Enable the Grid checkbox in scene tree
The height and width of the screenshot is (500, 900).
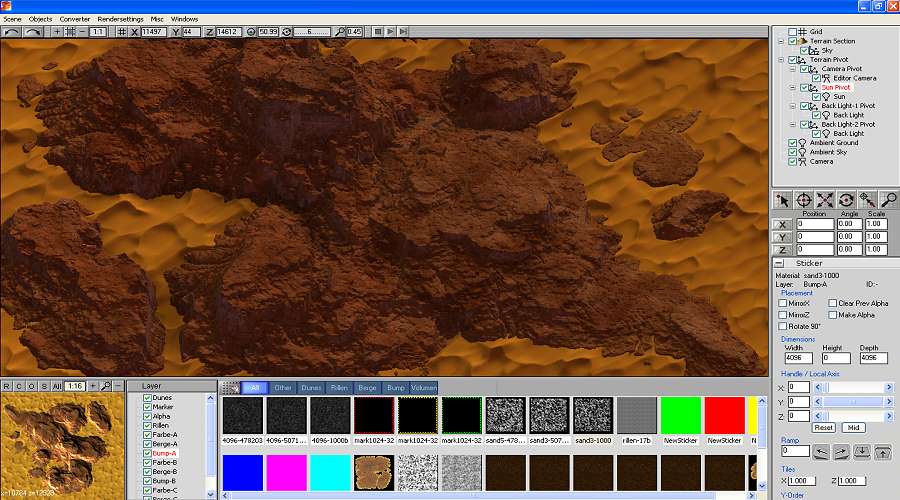tap(793, 32)
